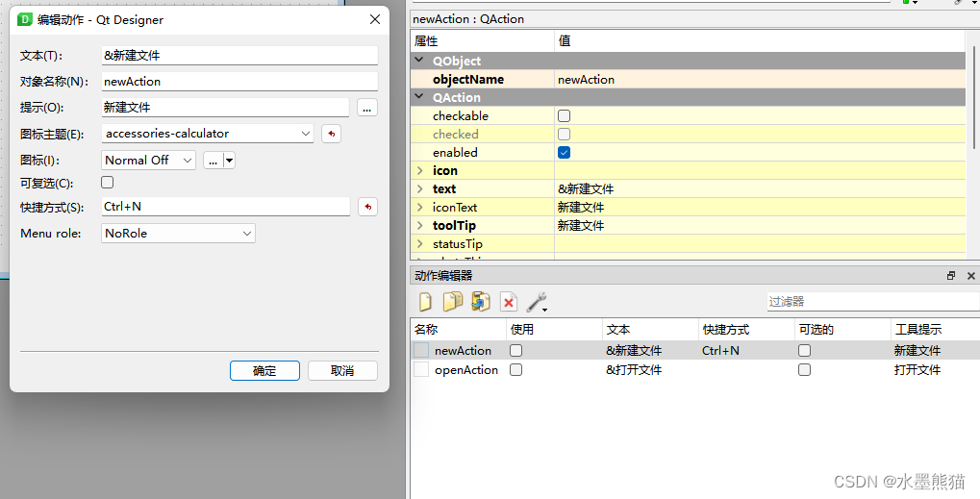Expand the statusTip property row
This screenshot has height=499, width=980.
(420, 243)
